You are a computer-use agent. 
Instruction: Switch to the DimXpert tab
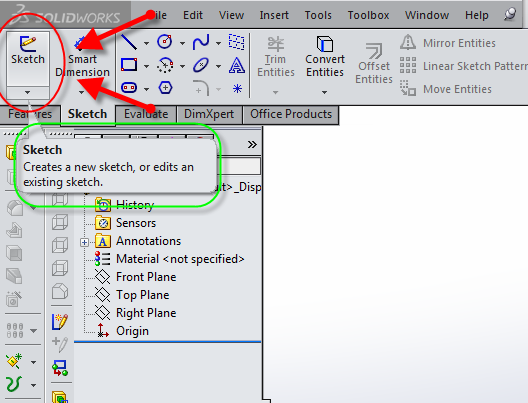tap(209, 114)
